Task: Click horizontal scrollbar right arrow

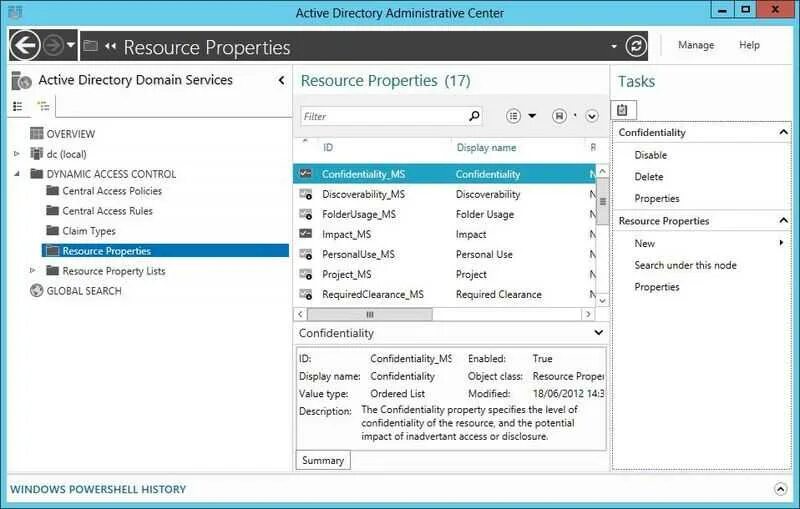Action: point(588,314)
